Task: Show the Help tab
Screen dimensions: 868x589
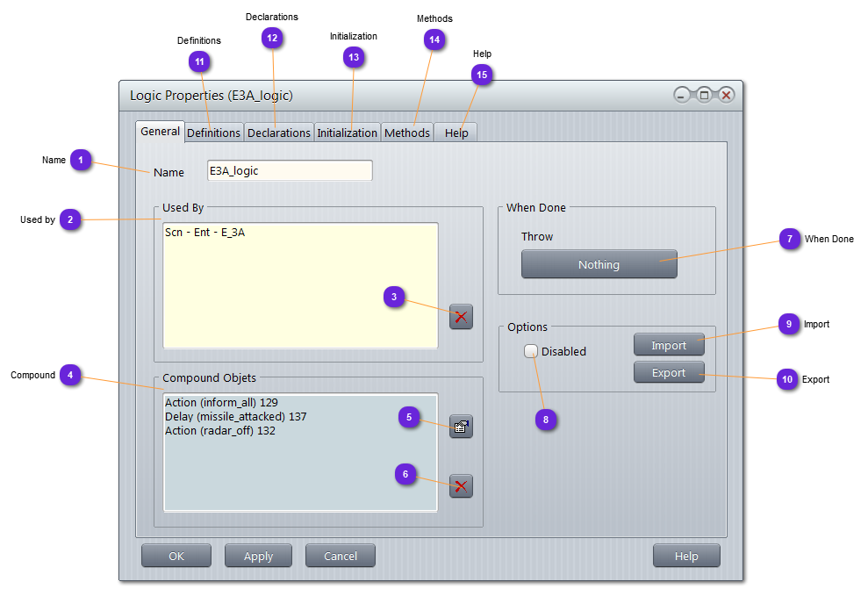Action: 456,133
